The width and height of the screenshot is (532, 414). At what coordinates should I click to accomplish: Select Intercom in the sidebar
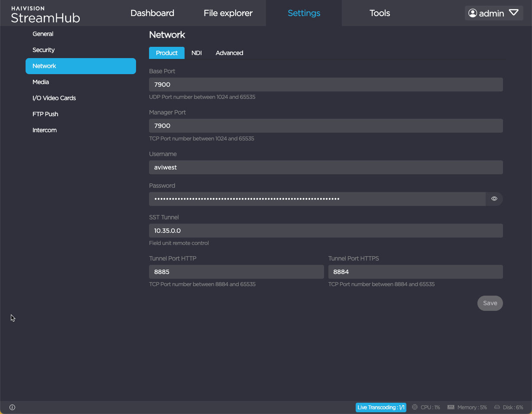point(45,130)
